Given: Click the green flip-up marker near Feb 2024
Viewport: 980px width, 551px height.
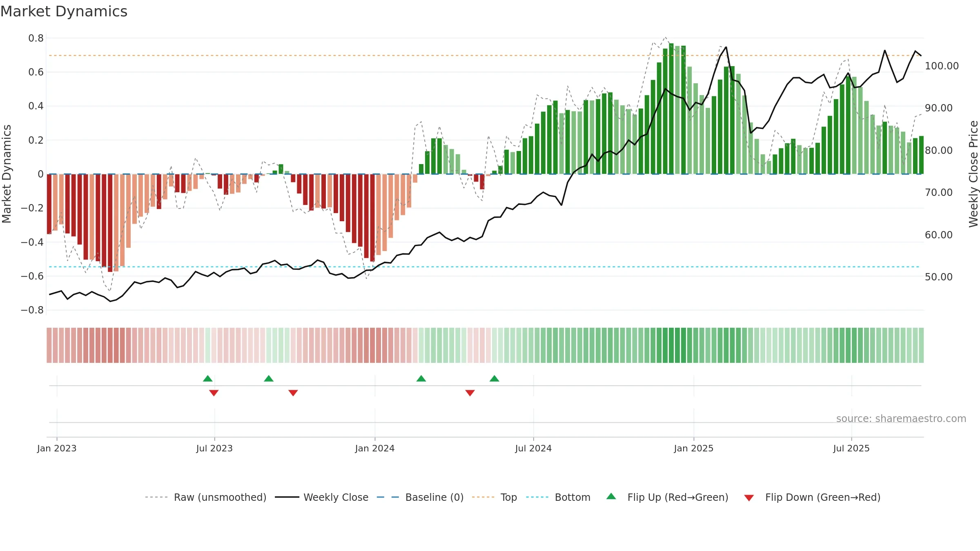Looking at the screenshot, I should coord(421,378).
